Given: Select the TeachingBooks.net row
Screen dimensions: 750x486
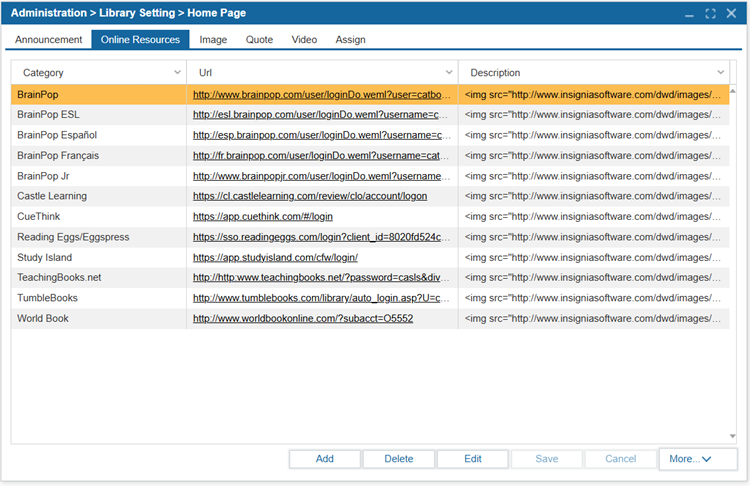Looking at the screenshot, I should click(x=370, y=277).
